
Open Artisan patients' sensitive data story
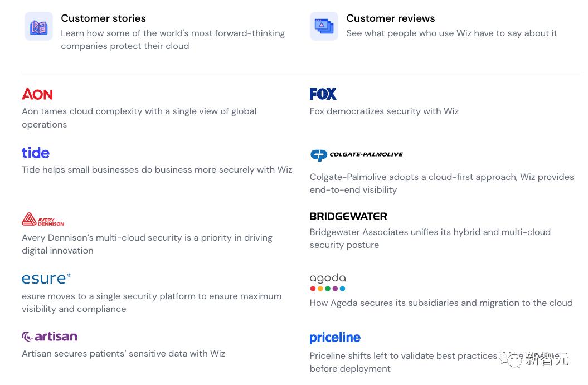[123, 354]
